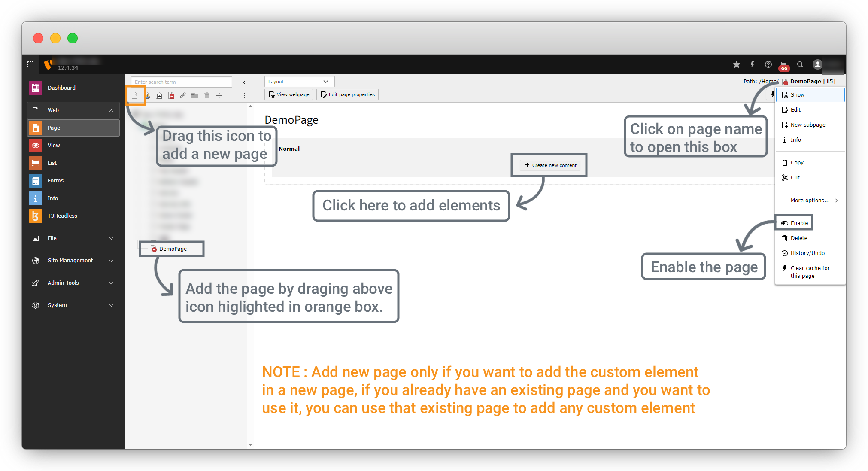Screen dimensions: 868x471
Task: Click the page tree search field
Action: (x=181, y=82)
